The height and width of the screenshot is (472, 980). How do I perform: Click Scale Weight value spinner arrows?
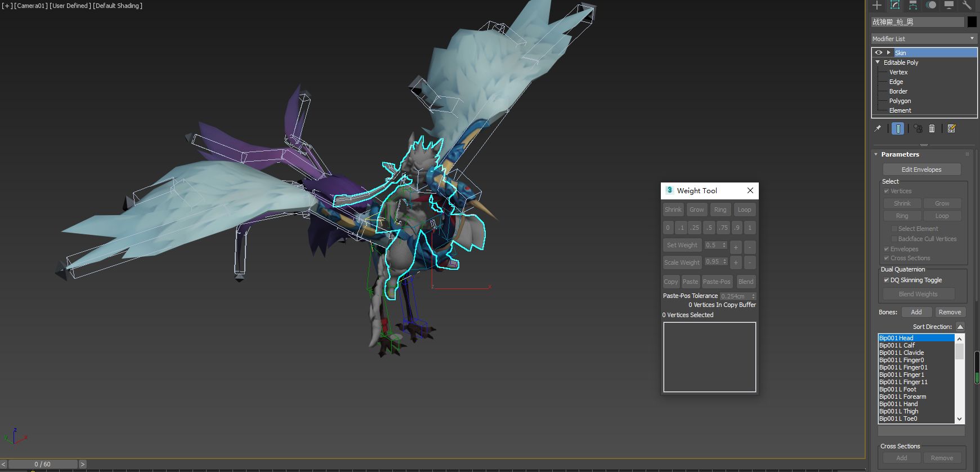(724, 261)
